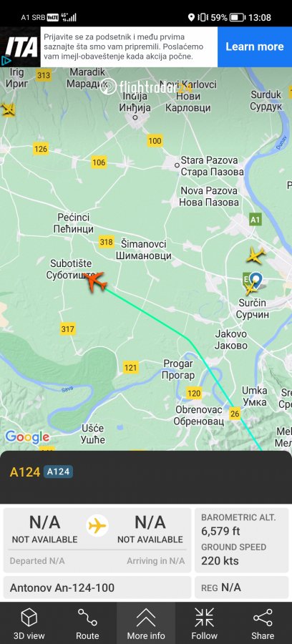Tap the Google logo on map
292x644 pixels.
click(x=27, y=437)
